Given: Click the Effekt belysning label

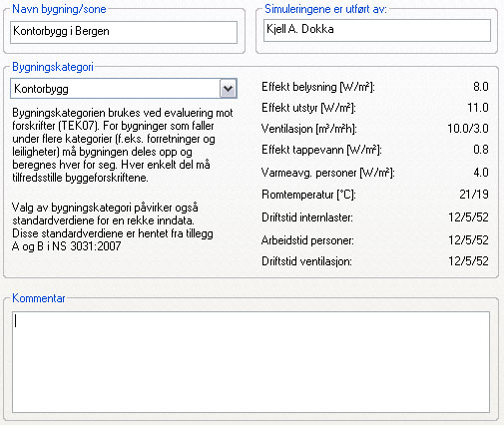Looking at the screenshot, I should pos(318,87).
